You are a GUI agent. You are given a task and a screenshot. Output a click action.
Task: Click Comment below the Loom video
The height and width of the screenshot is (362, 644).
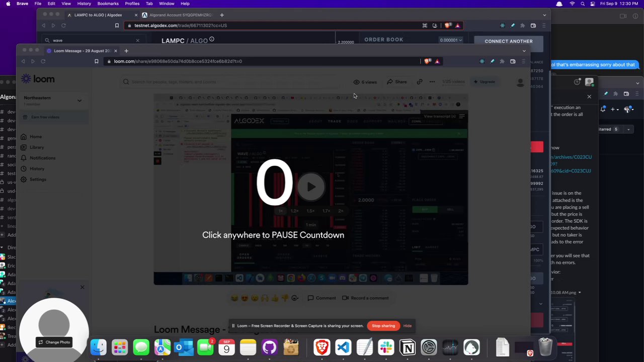321,298
